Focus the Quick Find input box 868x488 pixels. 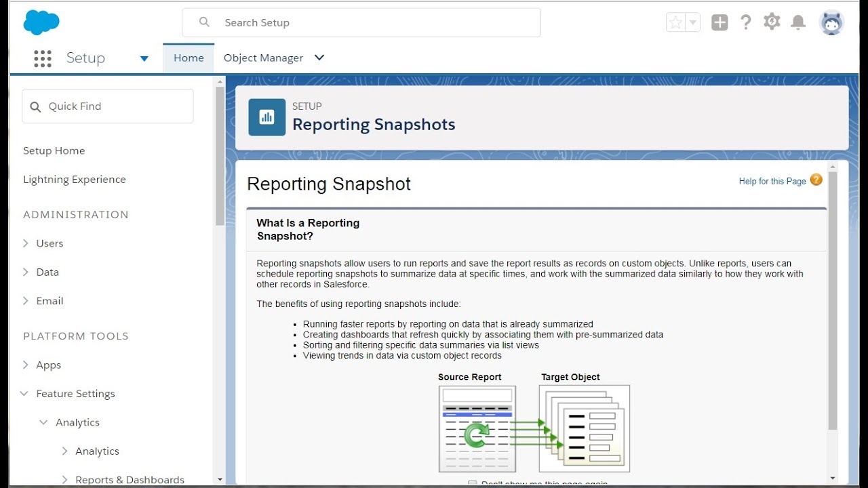[108, 106]
